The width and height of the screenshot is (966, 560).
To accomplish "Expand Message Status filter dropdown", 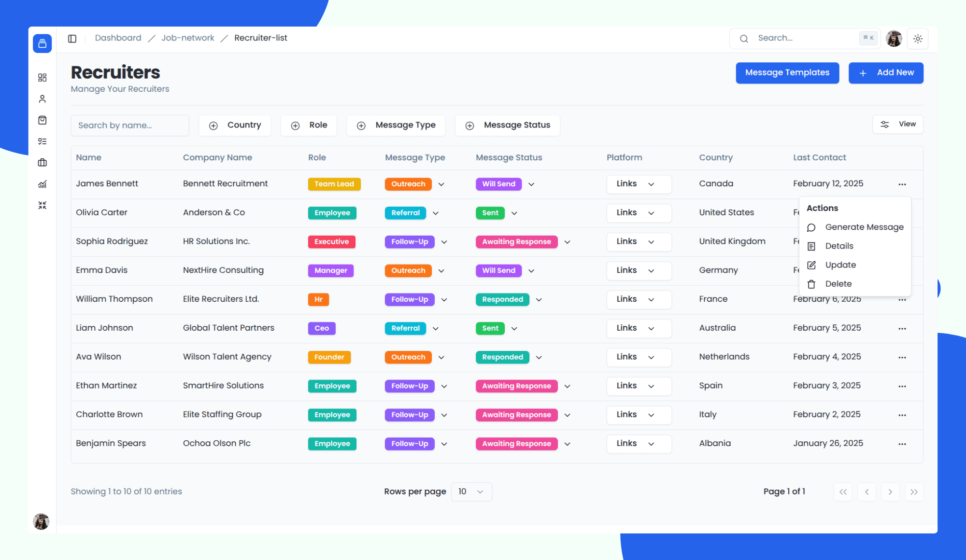I will 510,125.
